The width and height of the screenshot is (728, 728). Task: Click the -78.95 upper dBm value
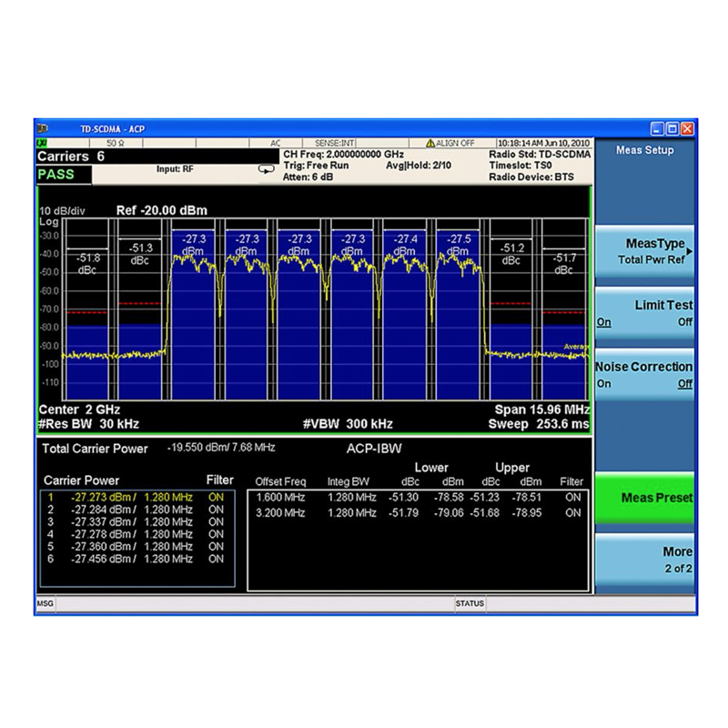527,513
